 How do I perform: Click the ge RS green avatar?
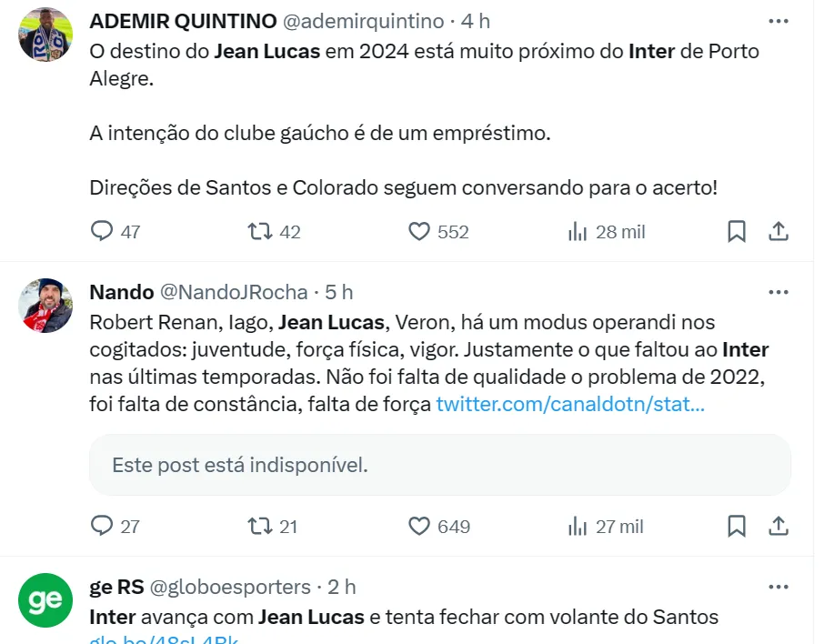45,601
